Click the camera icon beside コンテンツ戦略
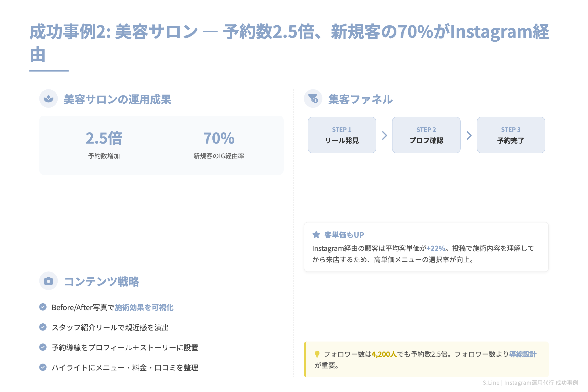 pyautogui.click(x=49, y=281)
